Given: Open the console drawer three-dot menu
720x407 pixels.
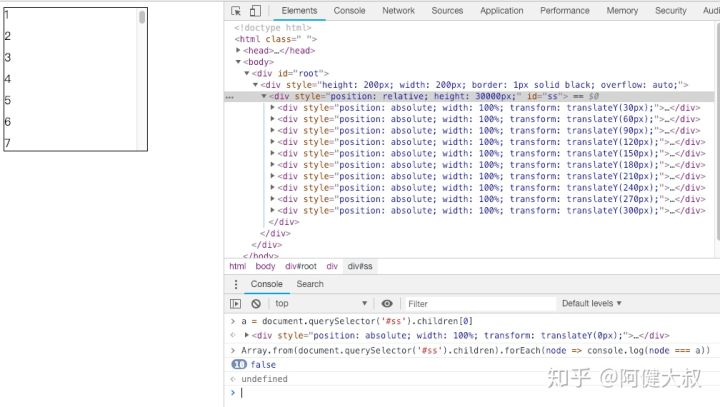Looking at the screenshot, I should point(236,284).
